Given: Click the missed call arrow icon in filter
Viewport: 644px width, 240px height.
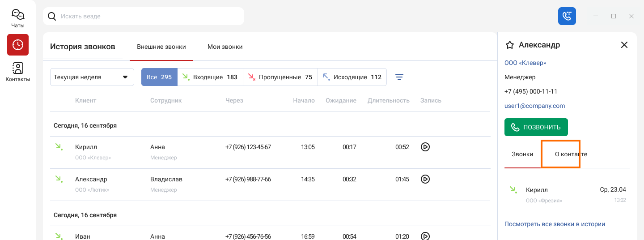Looking at the screenshot, I should pyautogui.click(x=251, y=77).
